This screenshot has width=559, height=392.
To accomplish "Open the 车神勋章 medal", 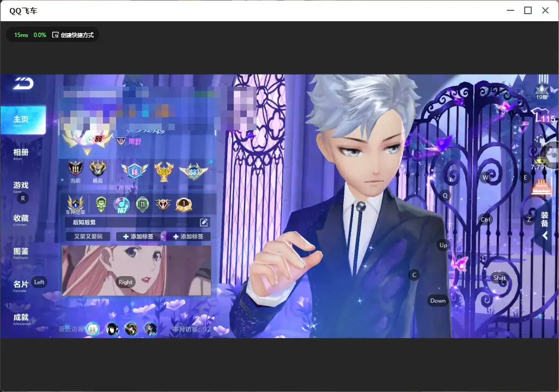I will [76, 205].
